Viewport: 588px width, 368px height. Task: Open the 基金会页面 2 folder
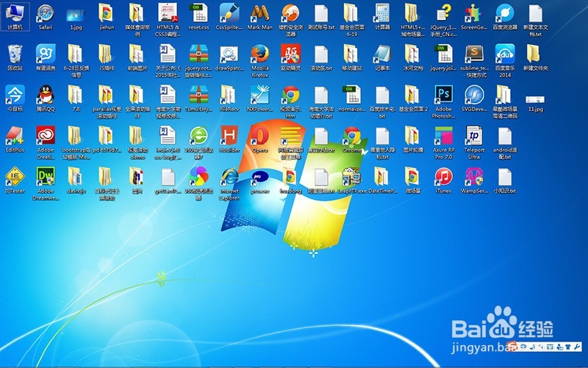[413, 99]
